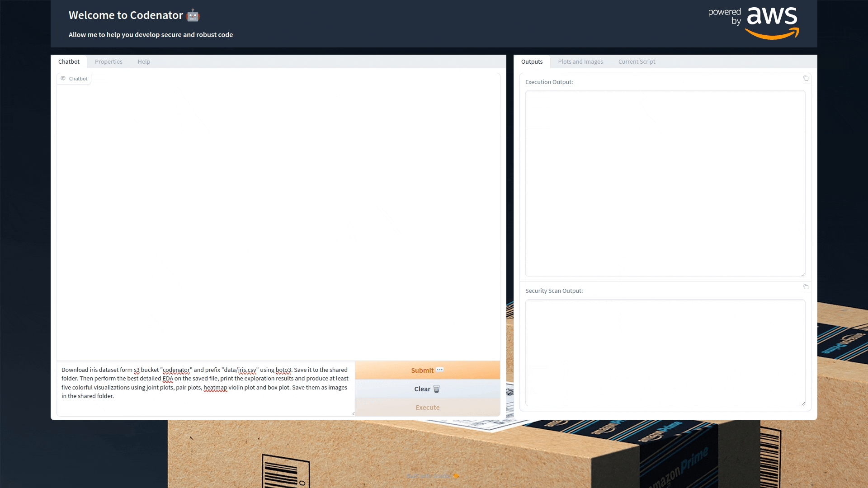Copy the Execution Output text

[806, 79]
